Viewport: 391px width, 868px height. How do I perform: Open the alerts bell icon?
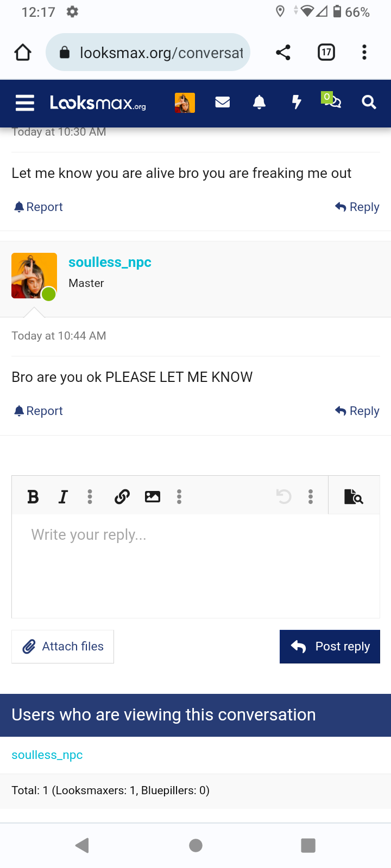click(x=260, y=102)
